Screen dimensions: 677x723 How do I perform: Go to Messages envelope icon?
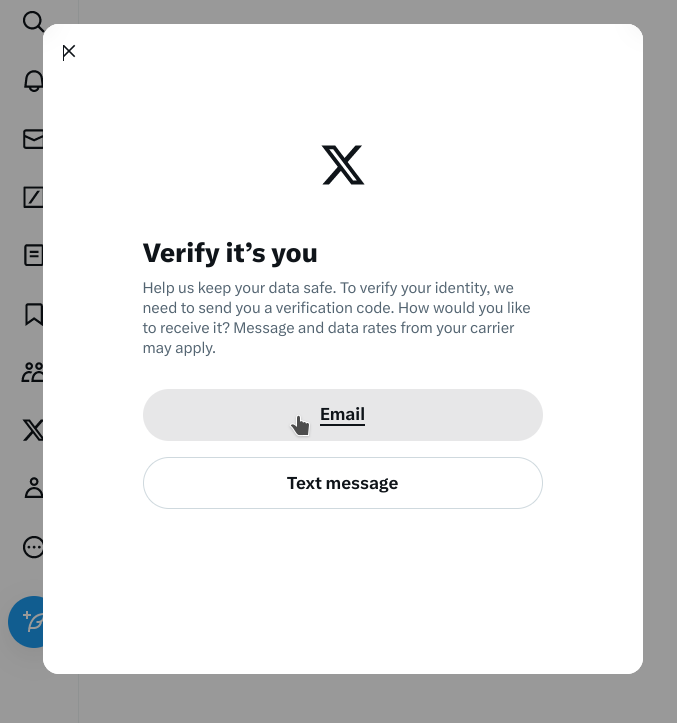tap(33, 139)
